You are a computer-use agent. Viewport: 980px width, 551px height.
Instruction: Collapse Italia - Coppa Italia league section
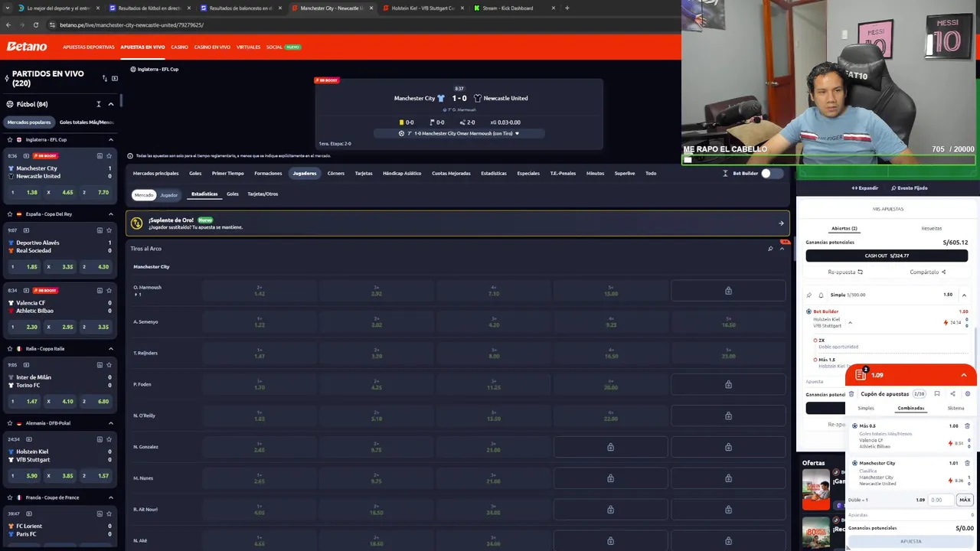[110, 349]
